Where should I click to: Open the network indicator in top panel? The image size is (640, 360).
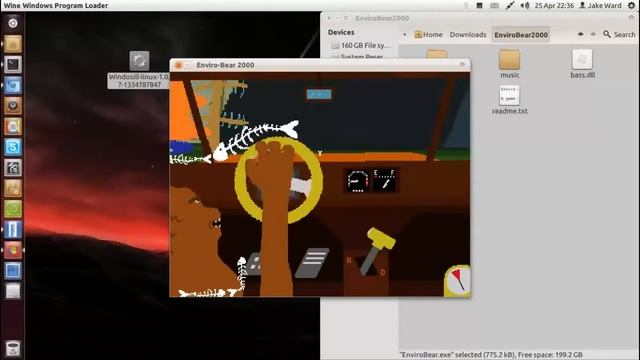[510, 6]
